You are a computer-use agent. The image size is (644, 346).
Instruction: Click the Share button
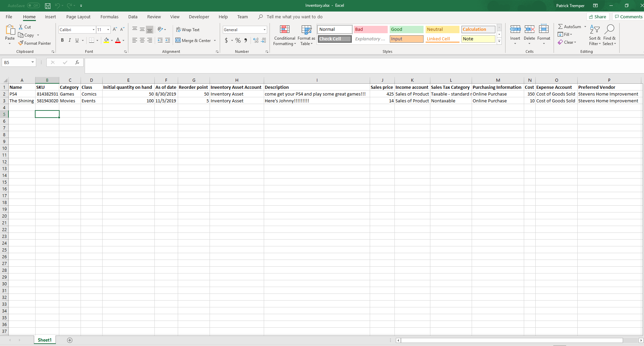[x=598, y=17]
